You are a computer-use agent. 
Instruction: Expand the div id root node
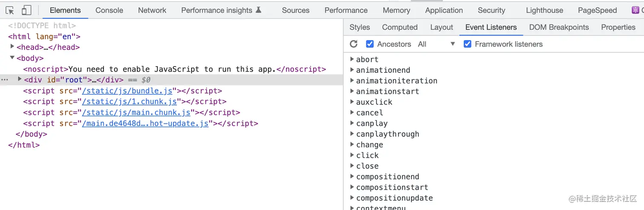(x=20, y=79)
